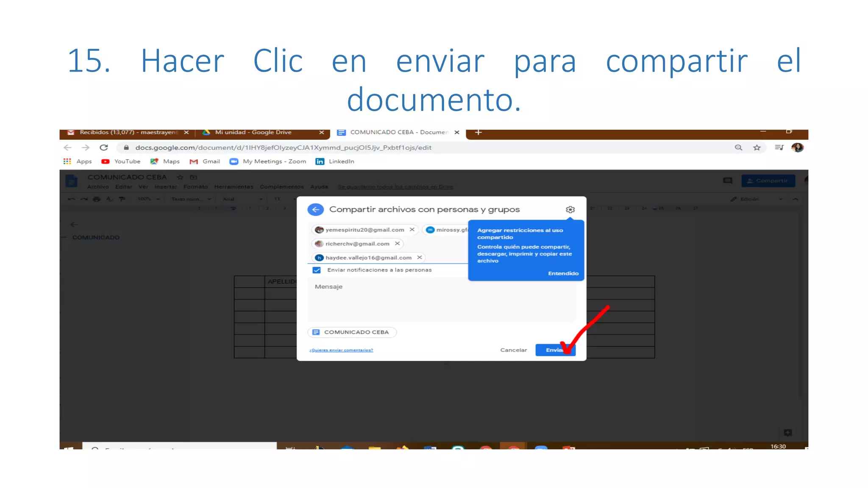The height and width of the screenshot is (488, 868).
Task: Remove richerchv@gmail.com from recipients
Action: 397,244
